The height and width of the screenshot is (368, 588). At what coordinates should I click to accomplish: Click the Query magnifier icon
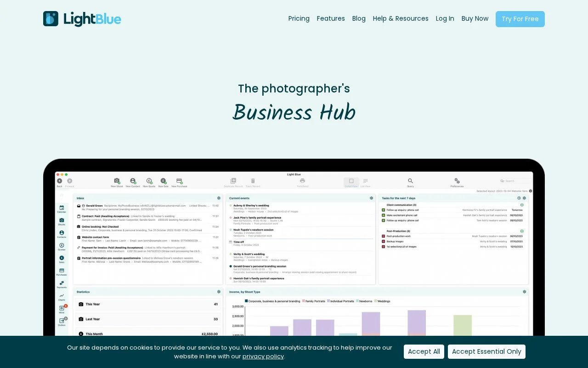[410, 181]
